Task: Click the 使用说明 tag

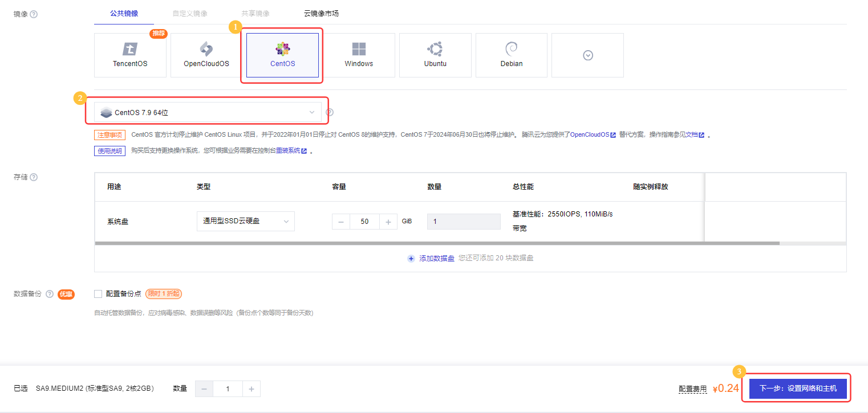Action: point(109,151)
